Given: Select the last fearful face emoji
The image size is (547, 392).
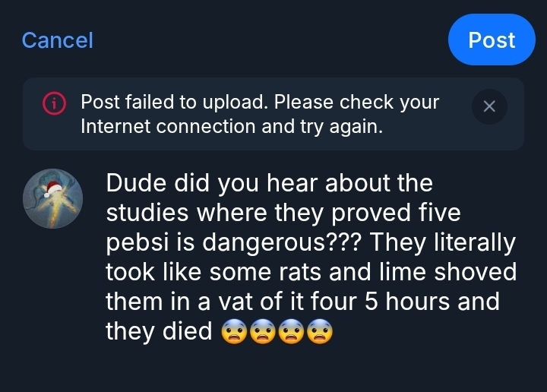Looking at the screenshot, I should pyautogui.click(x=321, y=331).
